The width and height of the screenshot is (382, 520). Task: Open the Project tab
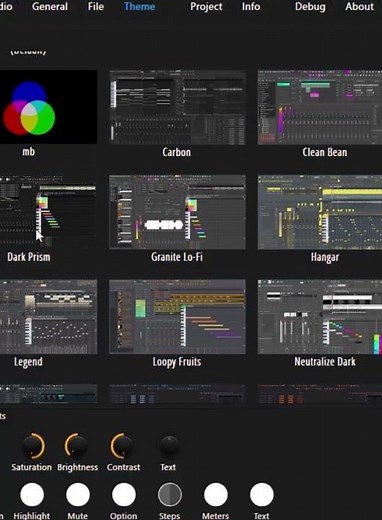pos(206,7)
